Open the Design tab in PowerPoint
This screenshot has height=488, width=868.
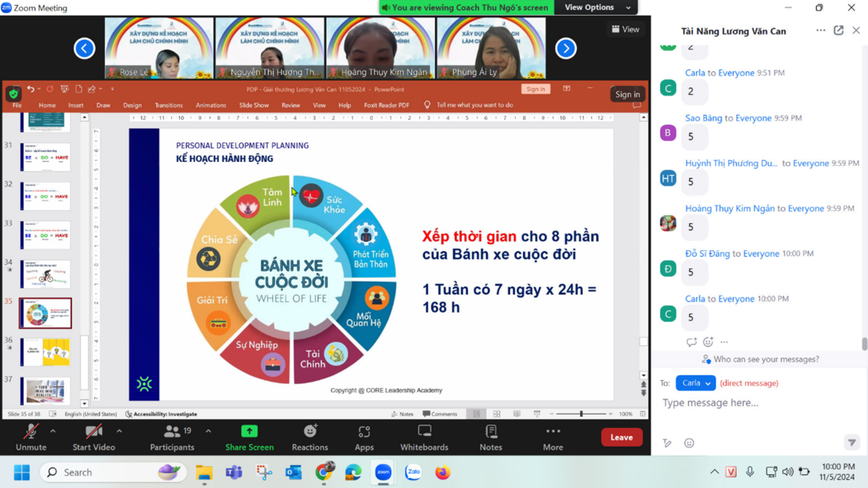click(x=132, y=105)
